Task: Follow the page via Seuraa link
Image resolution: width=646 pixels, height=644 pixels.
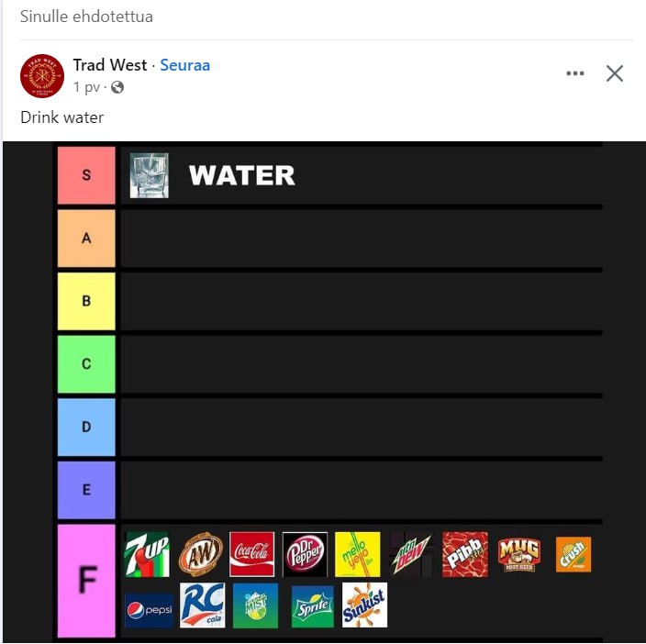Action: 184,65
